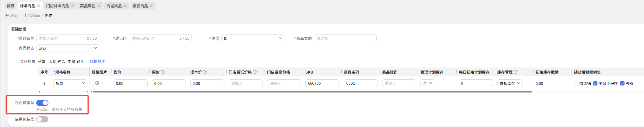Click the 标准商品 breadcrumb link
This screenshot has width=644, height=127.
click(32, 15)
